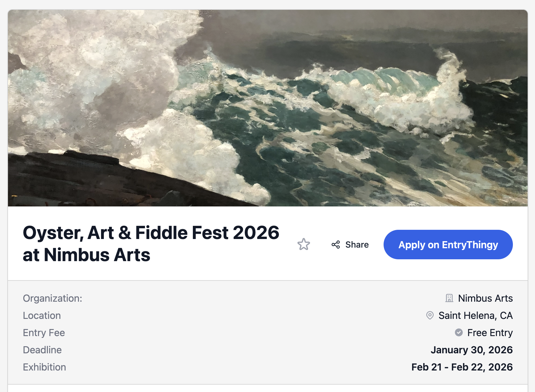The height and width of the screenshot is (392, 535).
Task: Click the star icon to favorite this call
Action: coord(303,245)
